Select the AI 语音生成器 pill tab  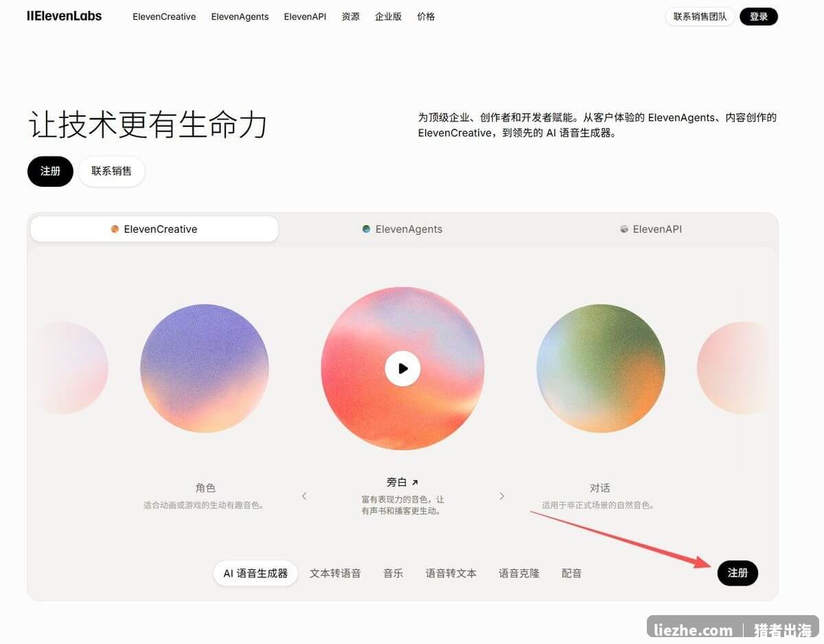[x=255, y=573]
